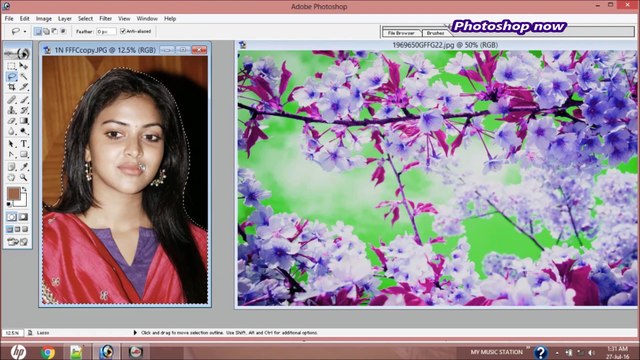640x360 pixels.
Task: Select the Path Selection tool
Action: [11, 144]
